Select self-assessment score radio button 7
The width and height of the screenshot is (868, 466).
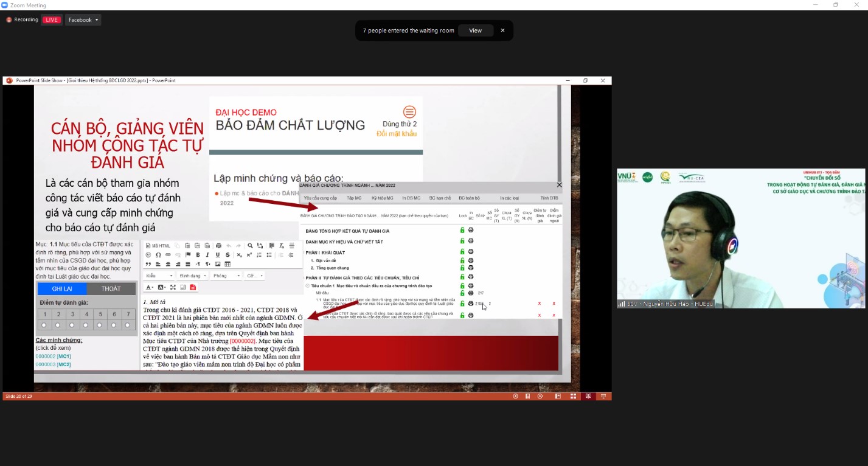pos(127,325)
